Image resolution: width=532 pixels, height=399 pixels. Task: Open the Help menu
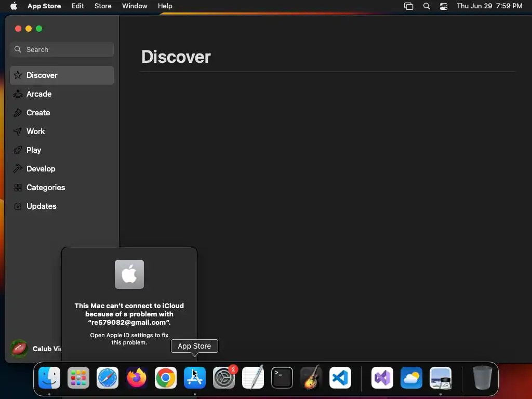pos(165,6)
